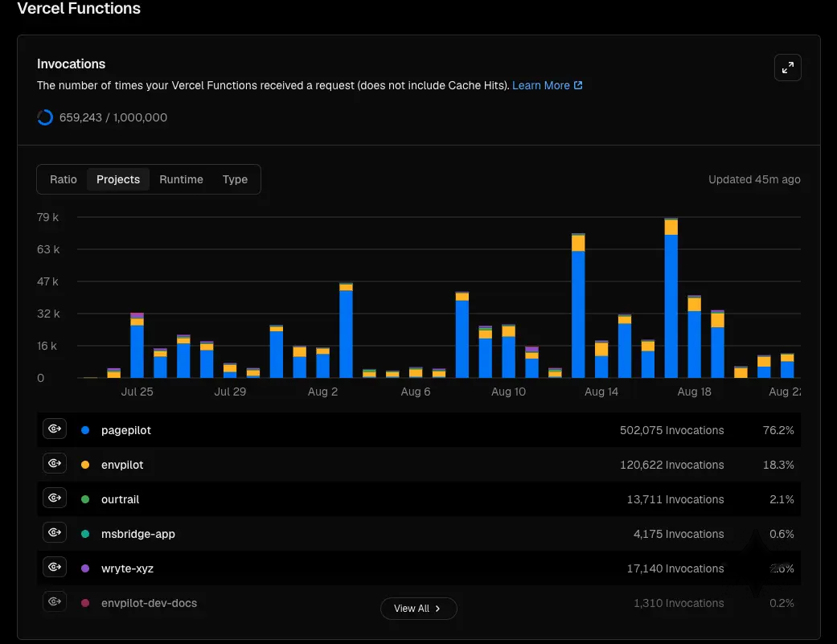Screen dimensions: 837x644
Task: Click the blue pagepilot color dot
Action: (x=85, y=430)
